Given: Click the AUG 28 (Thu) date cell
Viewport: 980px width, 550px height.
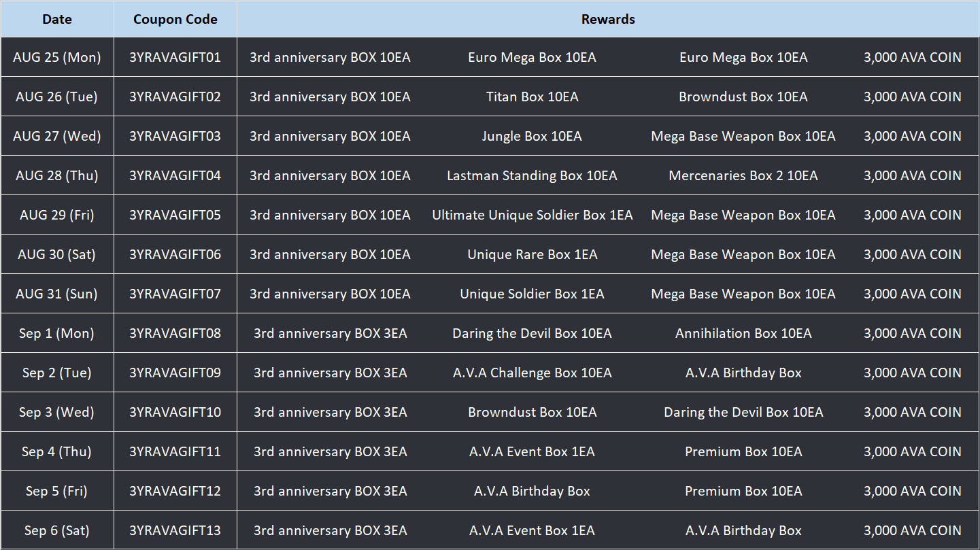Looking at the screenshot, I should (x=57, y=175).
